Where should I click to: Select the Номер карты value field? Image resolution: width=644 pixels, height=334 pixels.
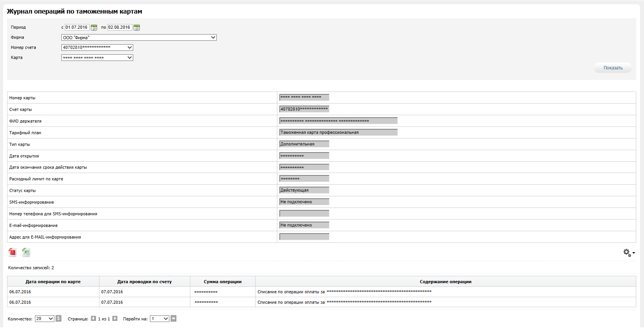pos(304,97)
